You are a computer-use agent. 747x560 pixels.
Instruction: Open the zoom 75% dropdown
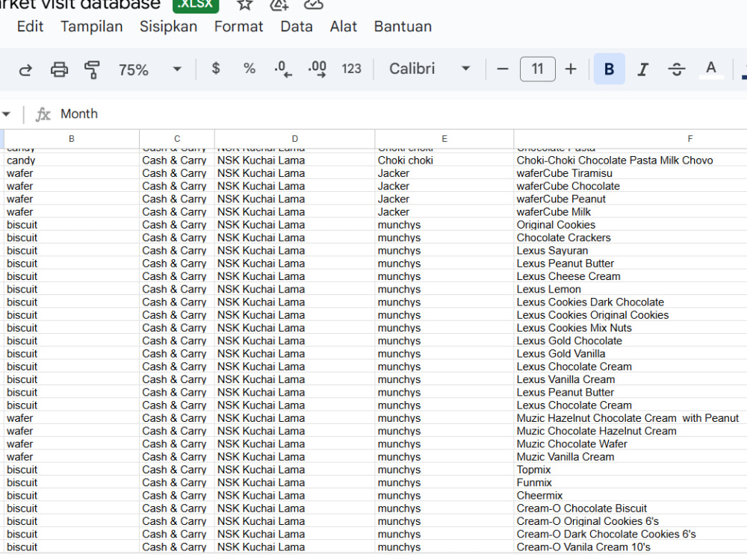(149, 69)
